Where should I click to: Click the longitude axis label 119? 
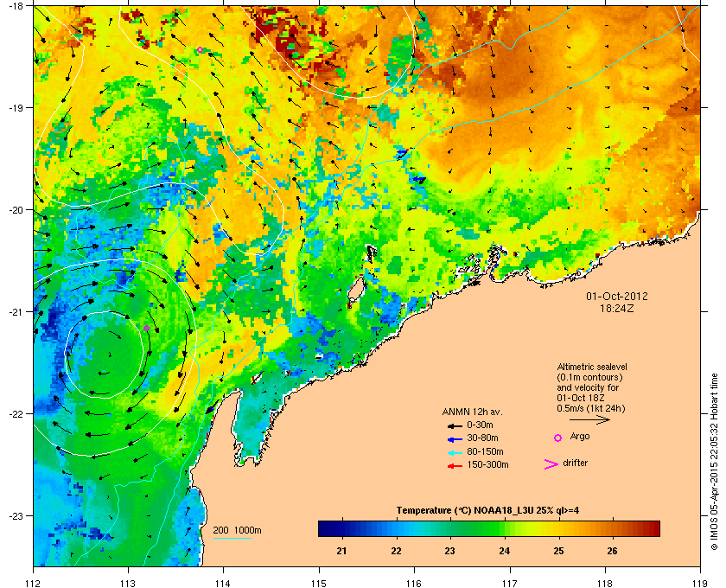[x=701, y=583]
